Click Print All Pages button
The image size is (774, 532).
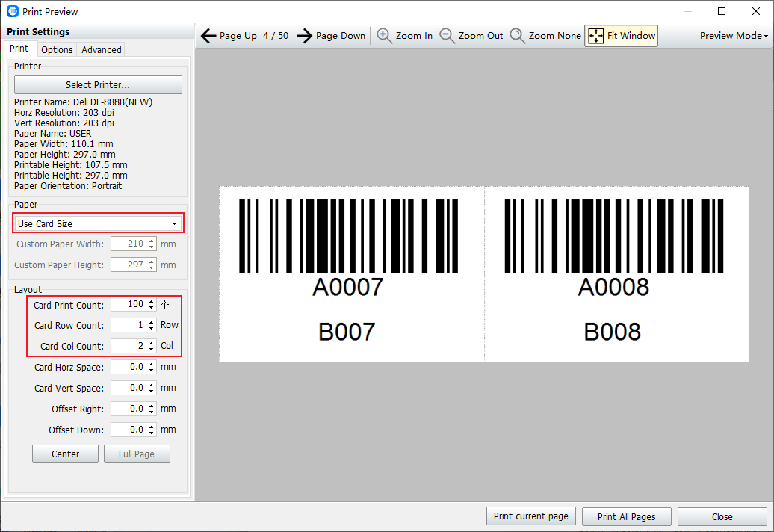coord(626,517)
